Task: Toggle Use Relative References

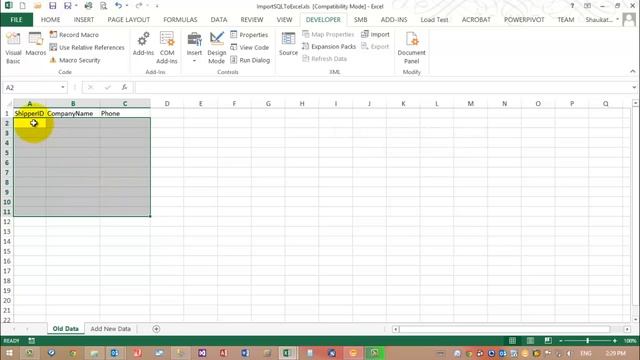Action: [87, 47]
